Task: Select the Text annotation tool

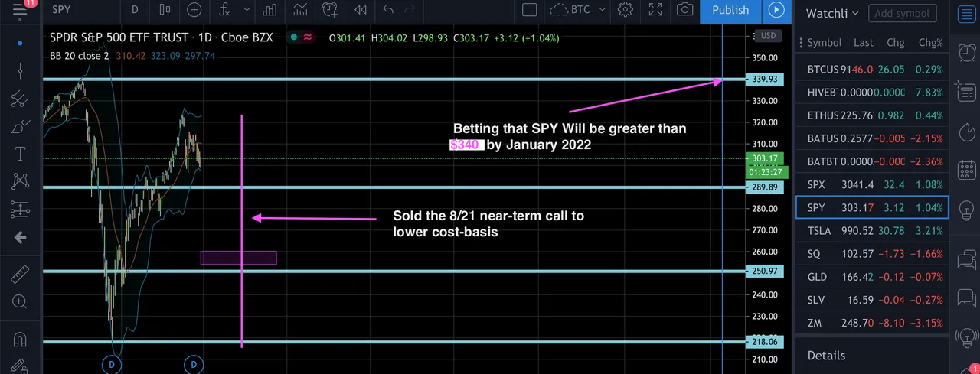Action: 20,154
